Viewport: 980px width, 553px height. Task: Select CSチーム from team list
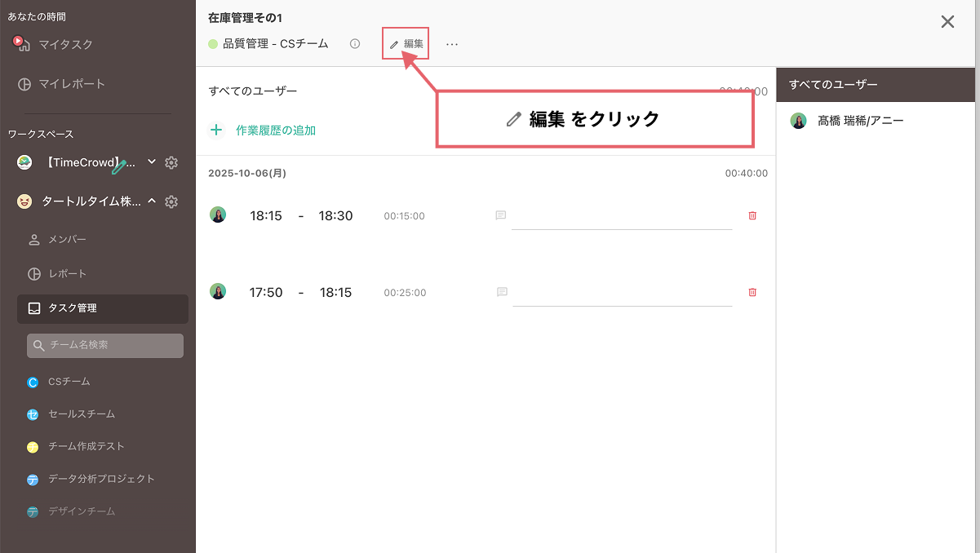(69, 381)
